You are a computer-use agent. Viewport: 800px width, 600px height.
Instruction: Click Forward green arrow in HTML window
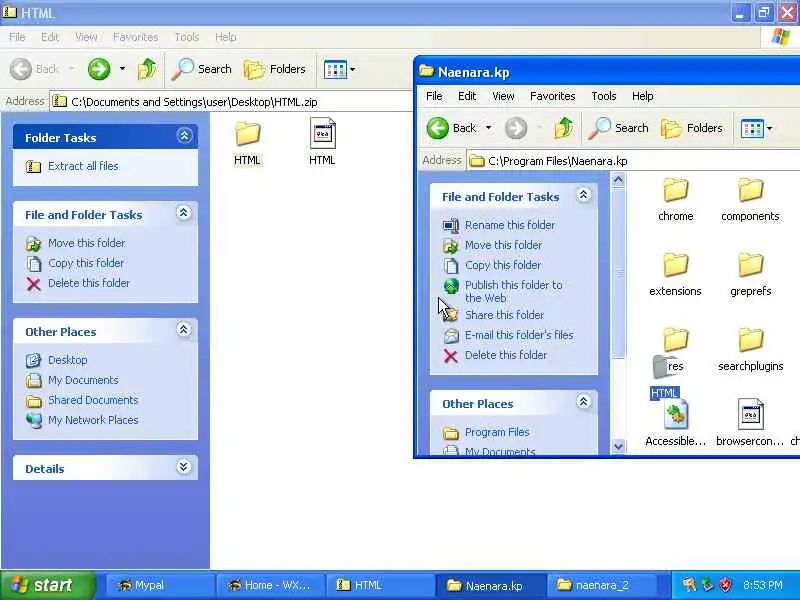[99, 69]
